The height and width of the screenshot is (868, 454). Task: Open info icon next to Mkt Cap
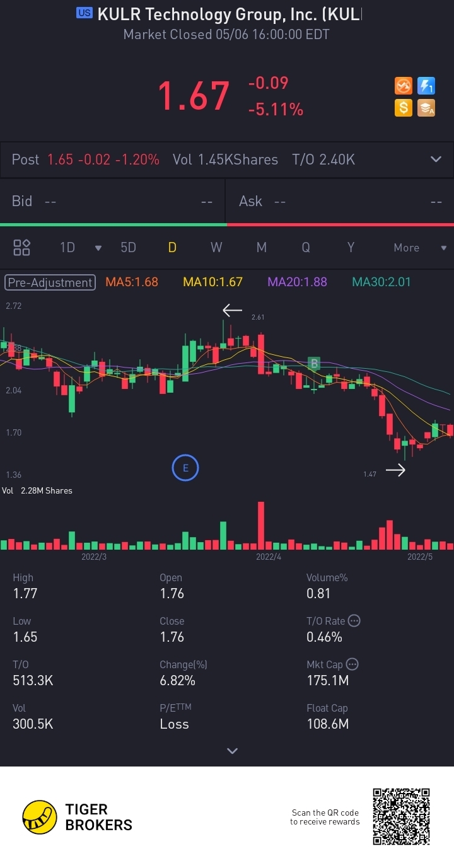[352, 664]
